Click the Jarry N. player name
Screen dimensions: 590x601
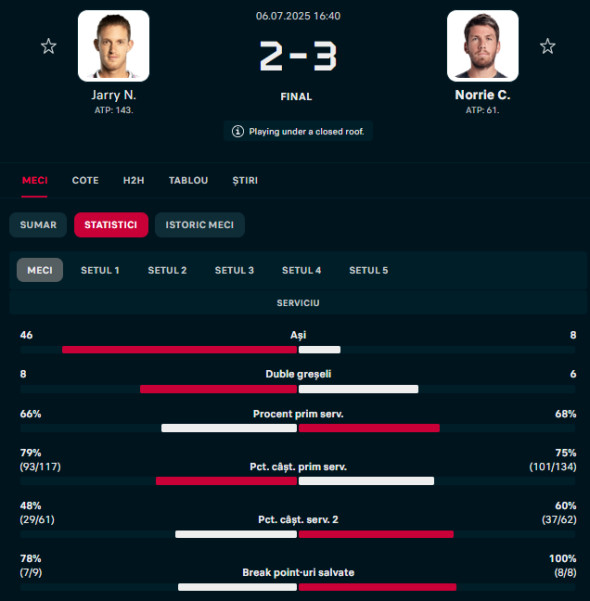click(113, 95)
